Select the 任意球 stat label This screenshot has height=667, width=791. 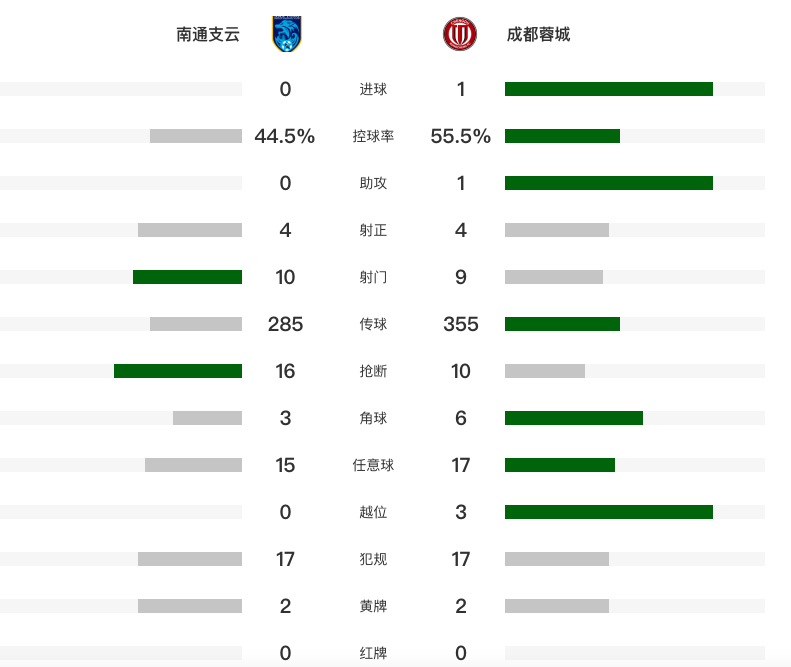[373, 465]
